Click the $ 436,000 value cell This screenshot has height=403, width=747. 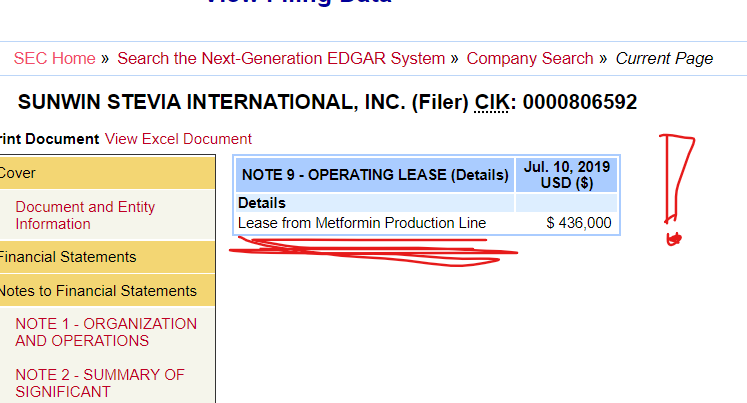click(x=578, y=223)
